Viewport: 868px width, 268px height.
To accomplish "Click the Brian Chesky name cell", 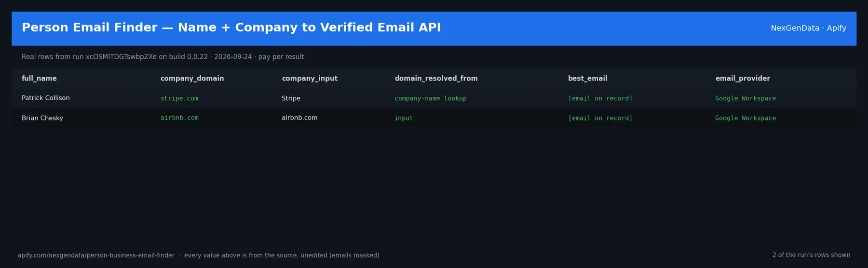I will 42,118.
